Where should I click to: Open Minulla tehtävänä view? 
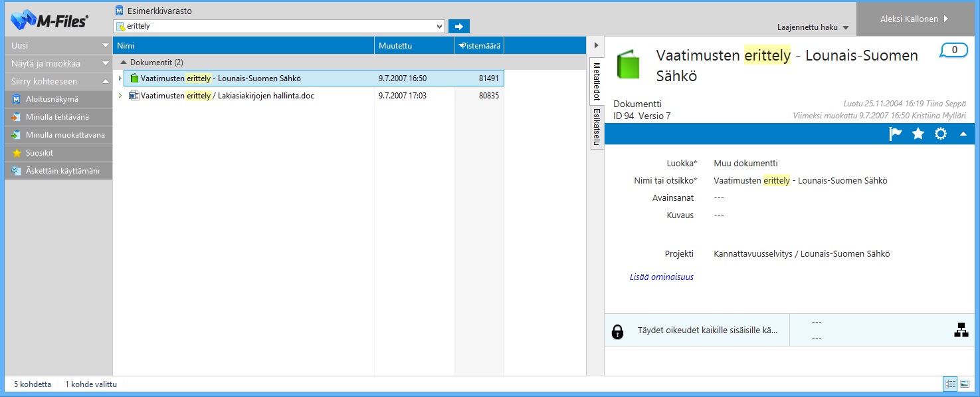tap(58, 117)
